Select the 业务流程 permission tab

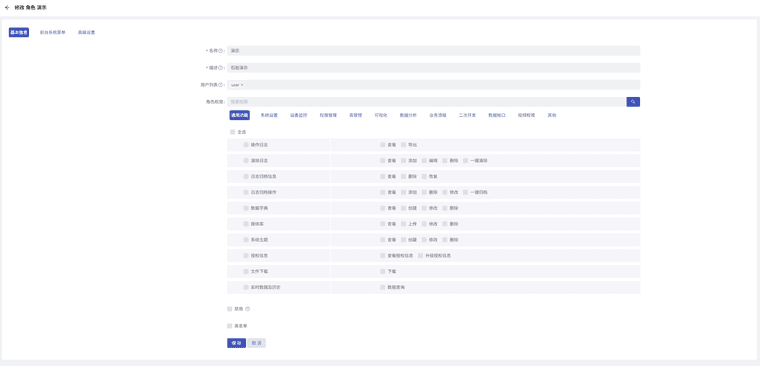[x=438, y=115]
